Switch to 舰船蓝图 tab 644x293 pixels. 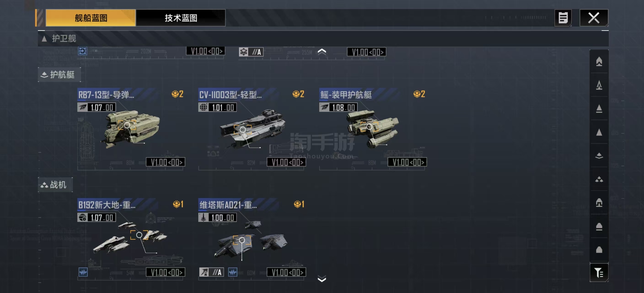[91, 18]
